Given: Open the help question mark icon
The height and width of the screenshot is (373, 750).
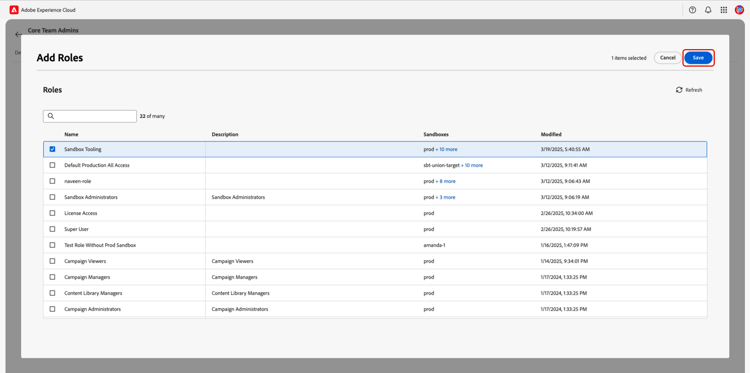Looking at the screenshot, I should tap(692, 10).
